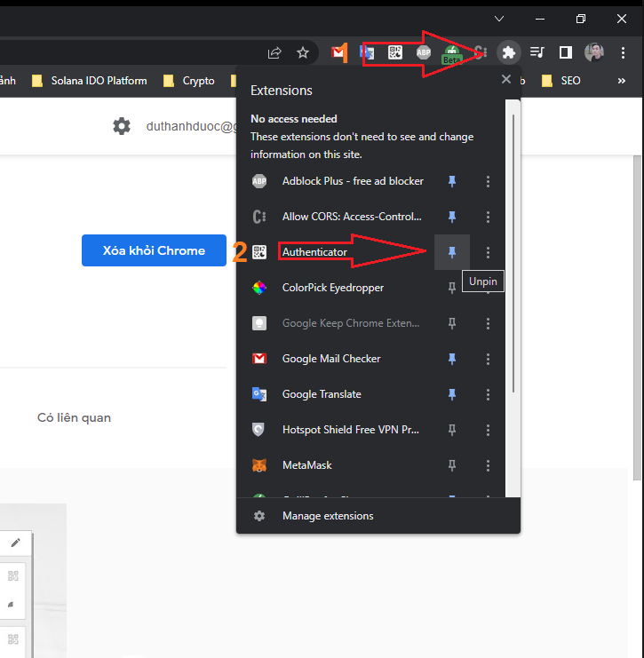Open more options for Allow CORS
Image resolution: width=644 pixels, height=658 pixels.
(x=488, y=217)
